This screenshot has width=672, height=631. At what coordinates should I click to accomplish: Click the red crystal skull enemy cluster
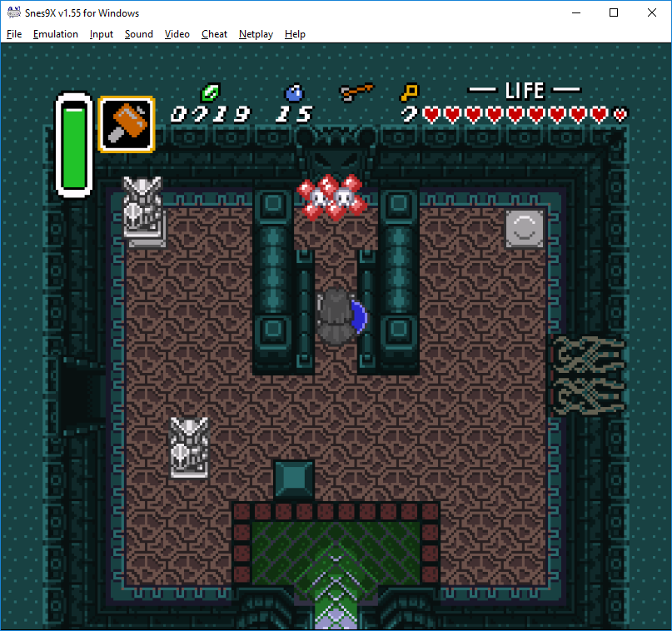(331, 198)
